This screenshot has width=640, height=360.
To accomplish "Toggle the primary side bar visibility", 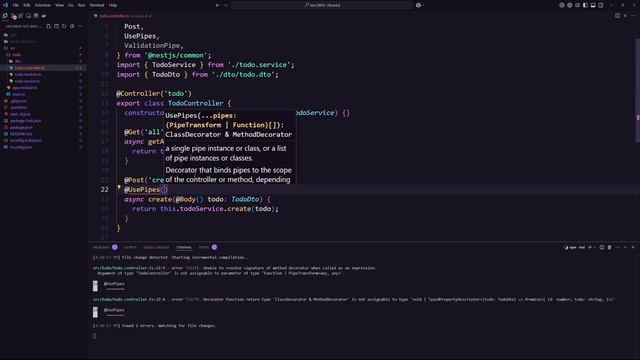I will point(585,5).
